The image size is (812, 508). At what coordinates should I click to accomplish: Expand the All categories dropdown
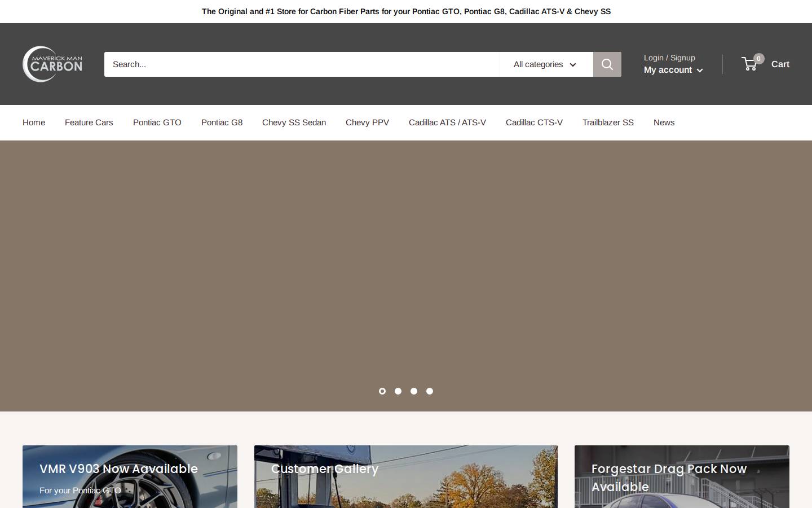click(546, 64)
